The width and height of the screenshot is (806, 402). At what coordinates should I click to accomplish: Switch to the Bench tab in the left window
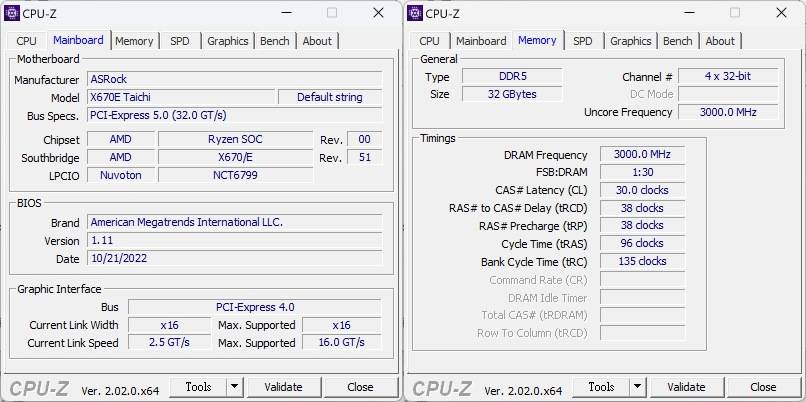tap(274, 41)
